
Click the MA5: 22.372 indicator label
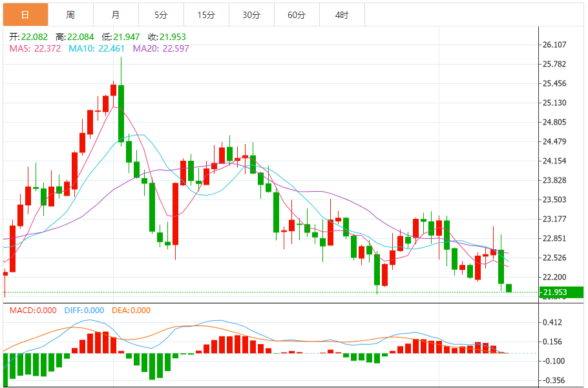point(35,48)
